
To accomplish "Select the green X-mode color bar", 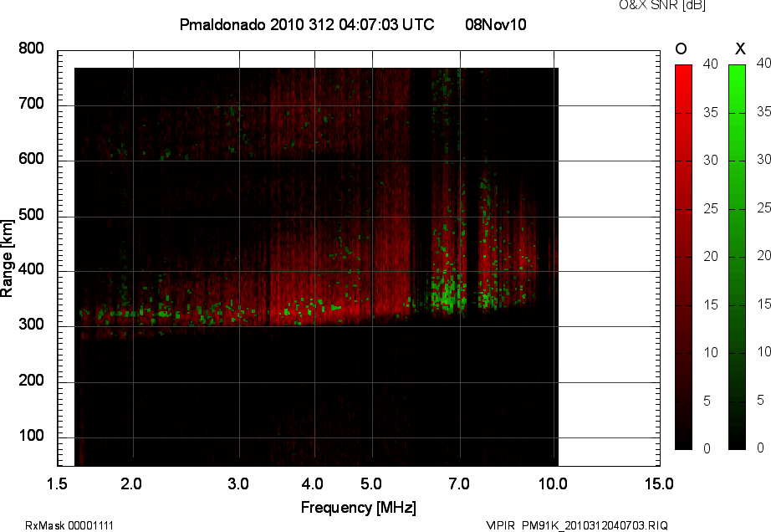I will (x=737, y=257).
